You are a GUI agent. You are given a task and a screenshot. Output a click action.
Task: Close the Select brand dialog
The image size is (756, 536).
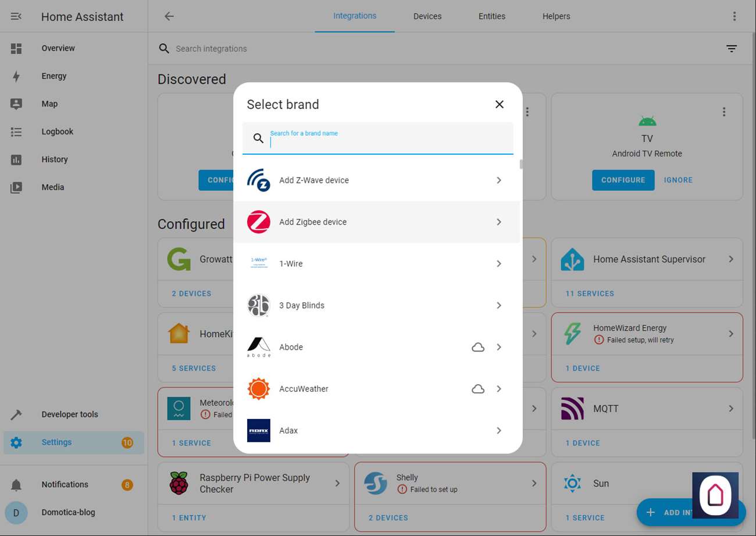(499, 104)
